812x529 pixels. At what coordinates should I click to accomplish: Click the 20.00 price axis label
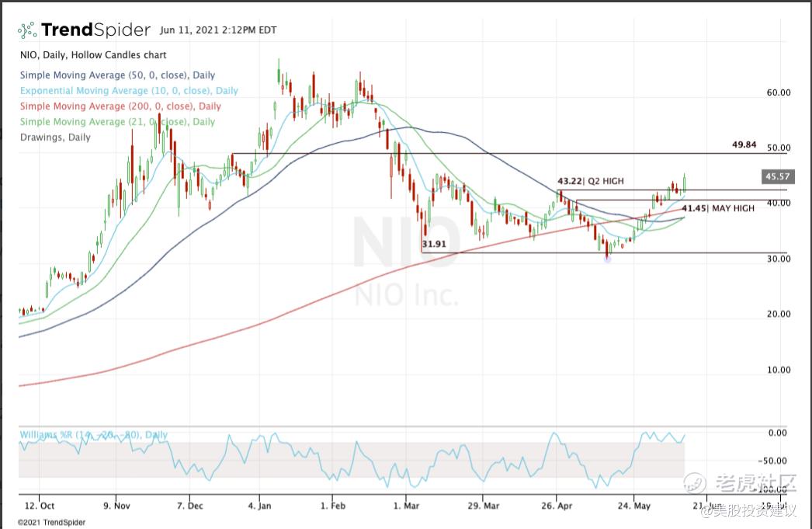[779, 314]
